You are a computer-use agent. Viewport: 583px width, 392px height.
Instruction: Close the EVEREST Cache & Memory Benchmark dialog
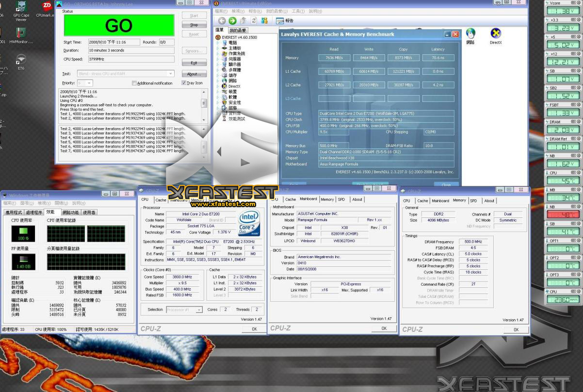[455, 34]
